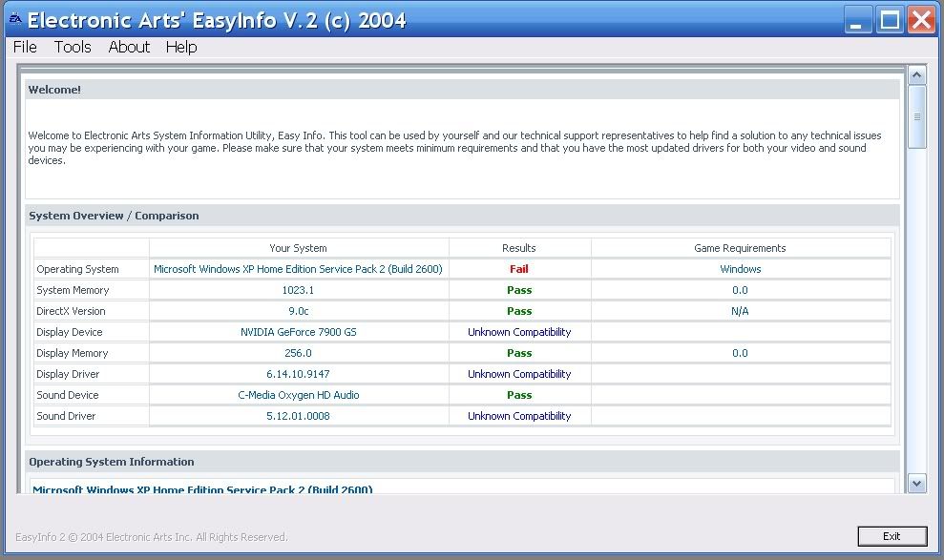
Task: Click the Pass result for DirectX Version
Action: 519,311
